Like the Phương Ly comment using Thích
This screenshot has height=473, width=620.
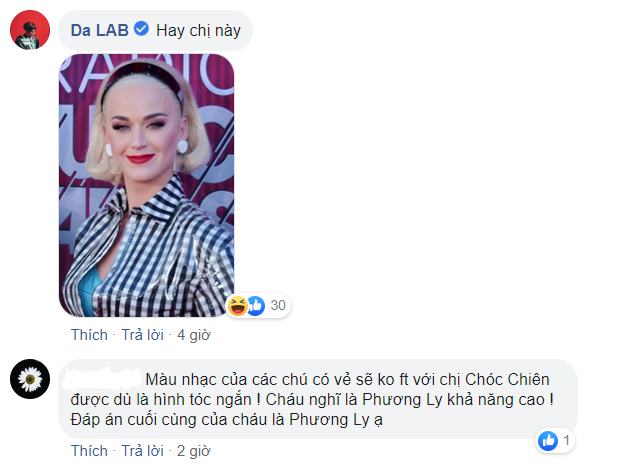click(89, 450)
